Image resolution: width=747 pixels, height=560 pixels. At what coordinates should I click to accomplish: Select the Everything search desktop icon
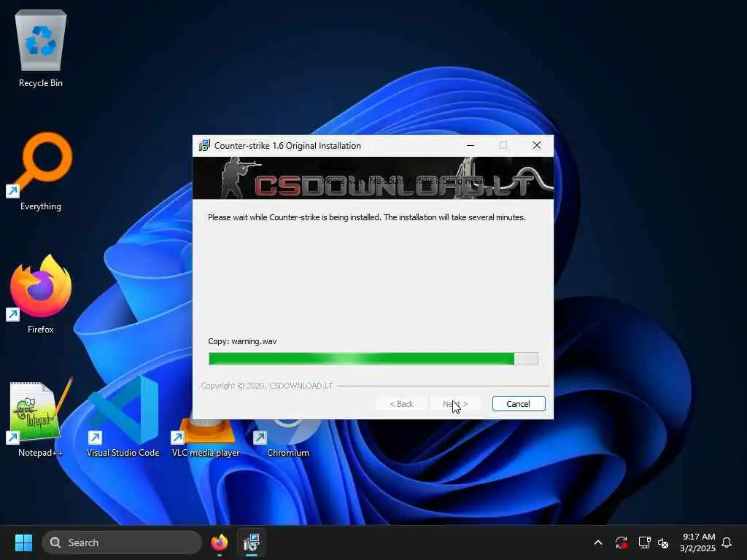click(41, 171)
